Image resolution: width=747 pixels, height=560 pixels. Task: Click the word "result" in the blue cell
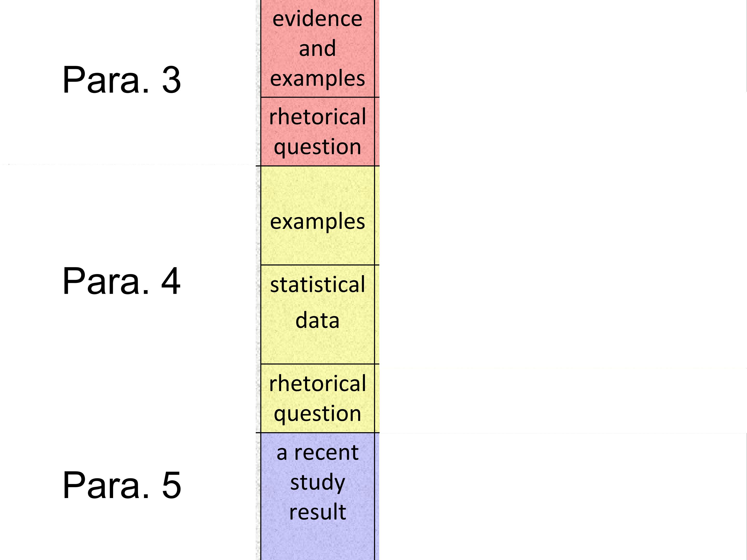pos(317,512)
